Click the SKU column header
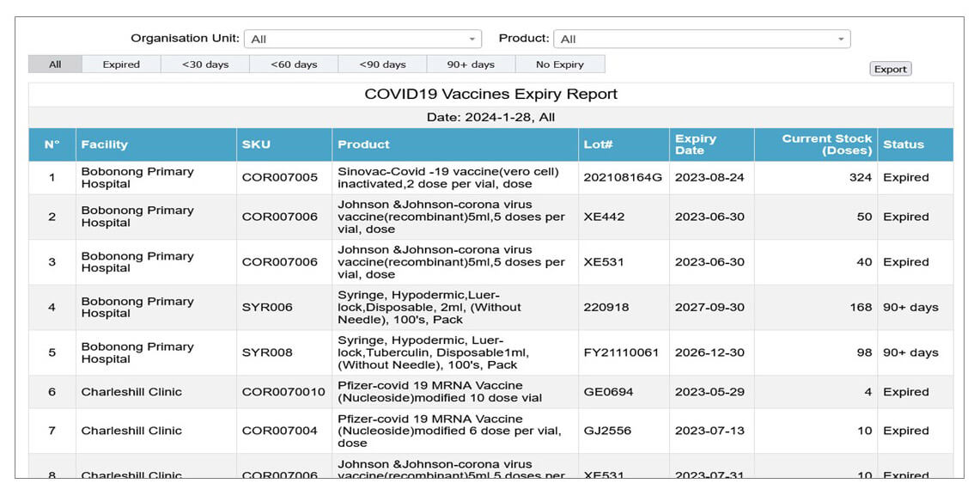 click(x=256, y=144)
